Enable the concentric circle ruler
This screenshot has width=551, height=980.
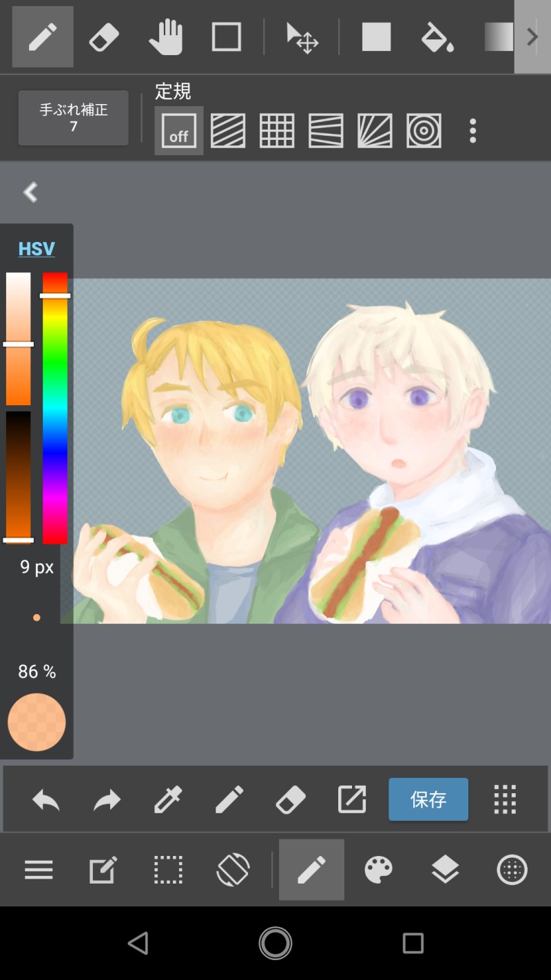click(x=424, y=130)
